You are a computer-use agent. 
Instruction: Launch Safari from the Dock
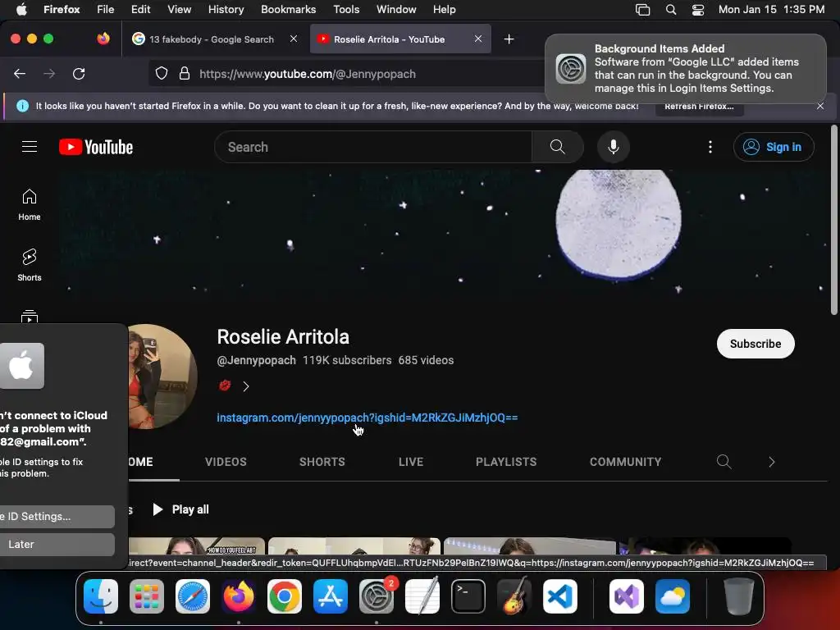point(193,596)
